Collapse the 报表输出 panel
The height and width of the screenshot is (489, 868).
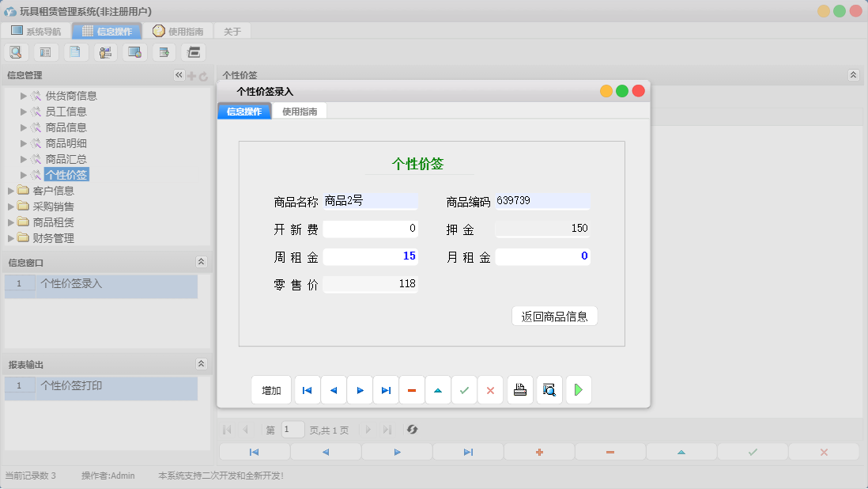(202, 362)
